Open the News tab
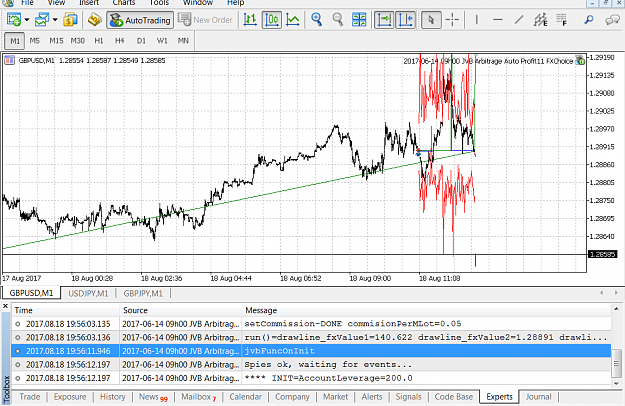The height and width of the screenshot is (406, 625). [x=153, y=397]
